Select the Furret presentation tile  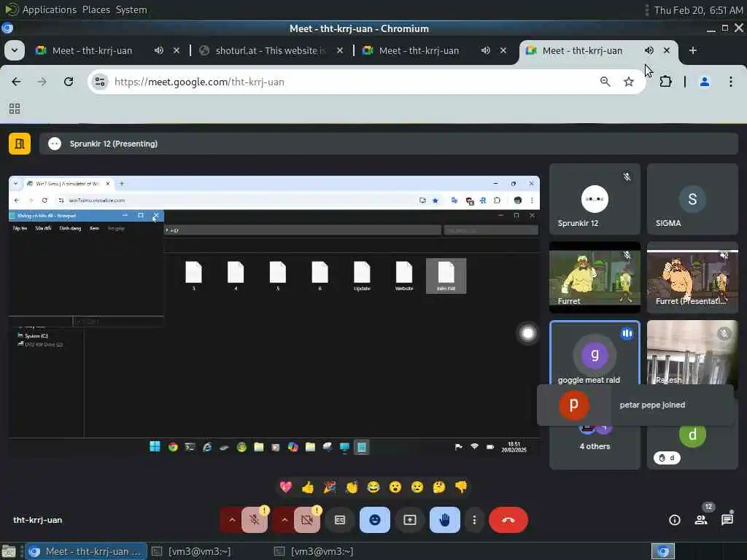tap(692, 277)
